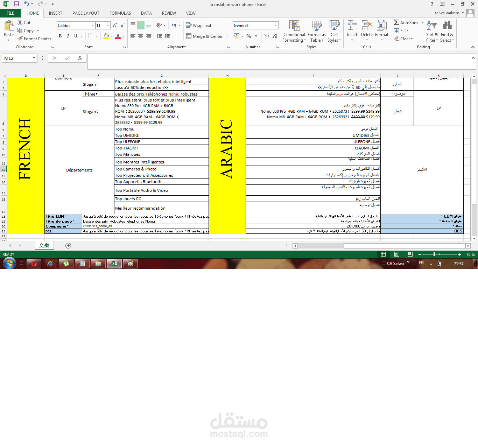Click the Orientation text rotation icon

coord(159,25)
